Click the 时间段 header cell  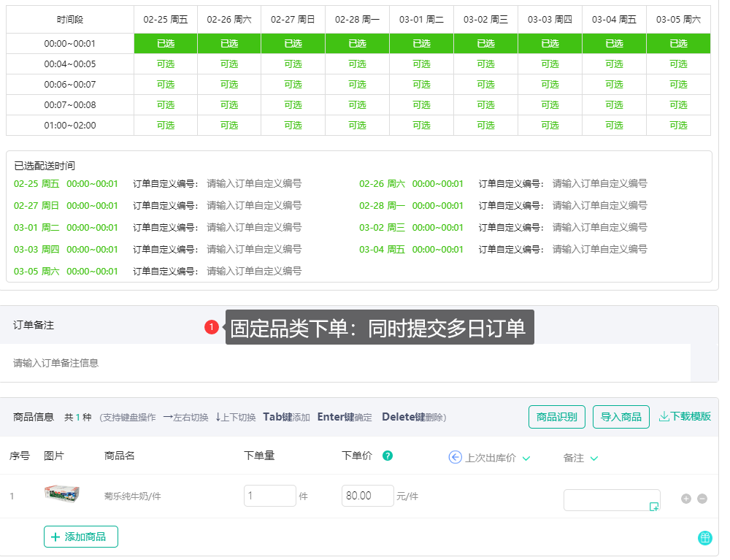(69, 20)
